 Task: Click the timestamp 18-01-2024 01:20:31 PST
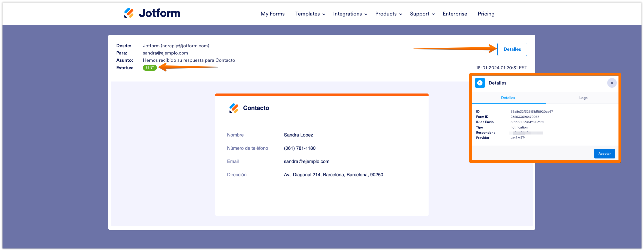click(501, 68)
